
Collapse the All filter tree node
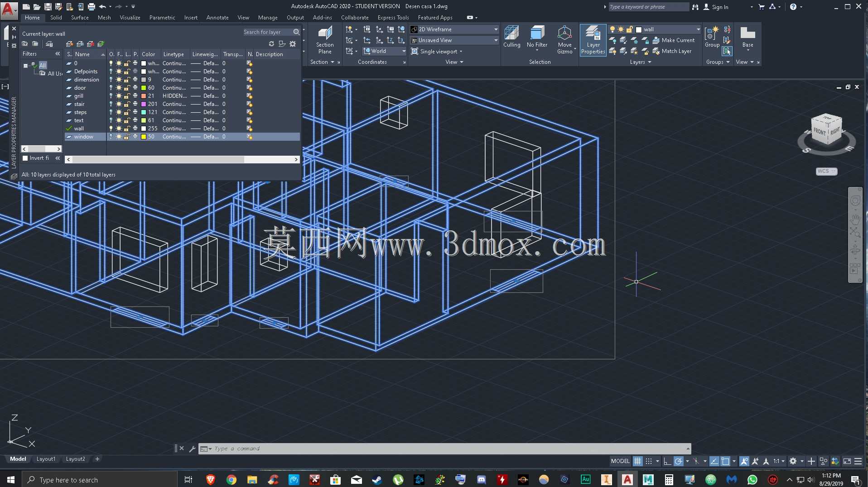coord(25,66)
